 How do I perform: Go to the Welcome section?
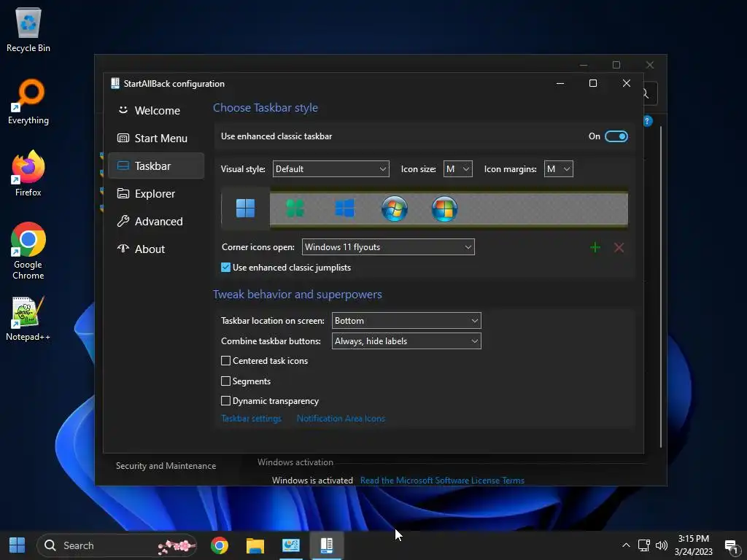click(156, 111)
